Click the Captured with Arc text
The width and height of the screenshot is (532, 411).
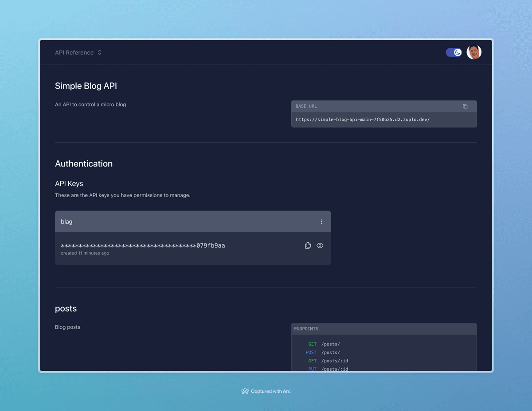[x=270, y=391]
